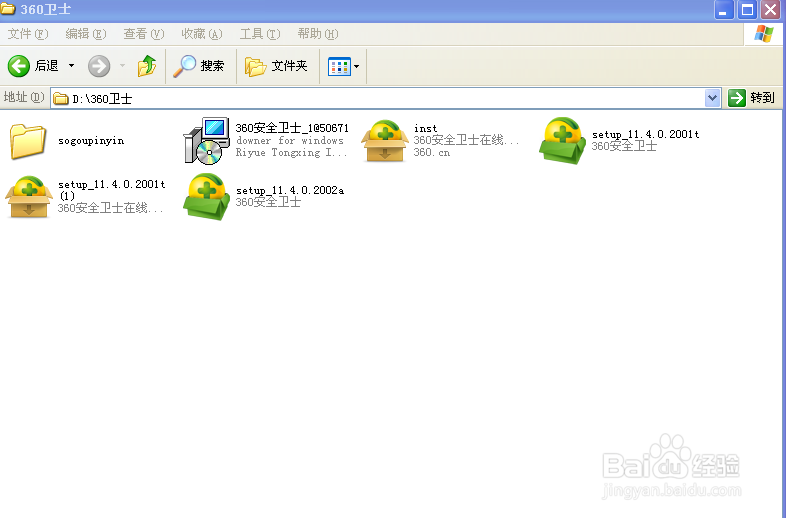This screenshot has height=518, width=786.
Task: Click the inst file name
Action: 425,129
